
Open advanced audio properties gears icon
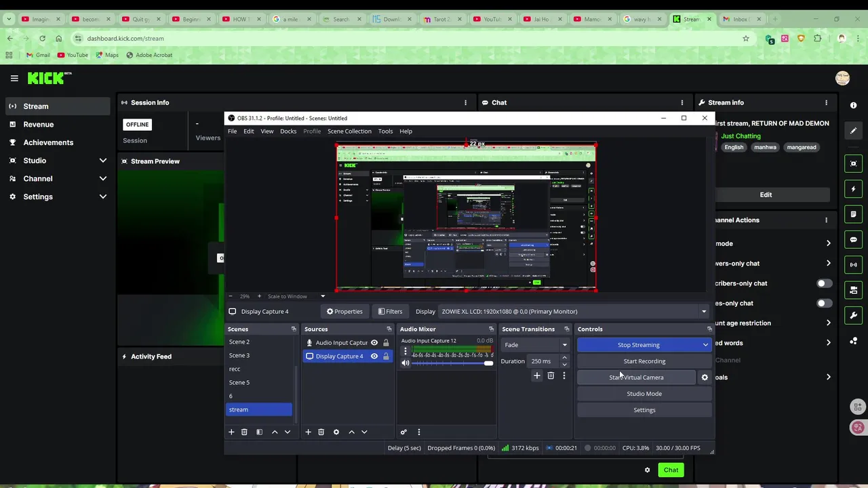point(403,432)
